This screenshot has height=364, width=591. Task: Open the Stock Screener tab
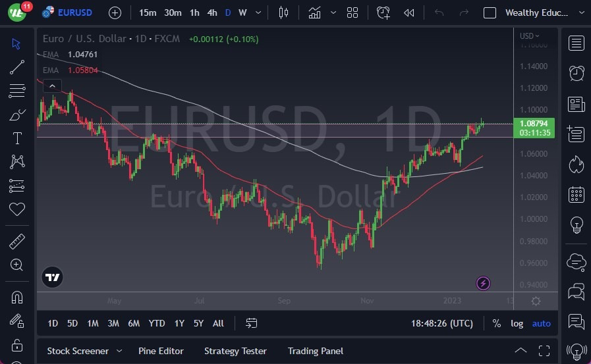(78, 351)
